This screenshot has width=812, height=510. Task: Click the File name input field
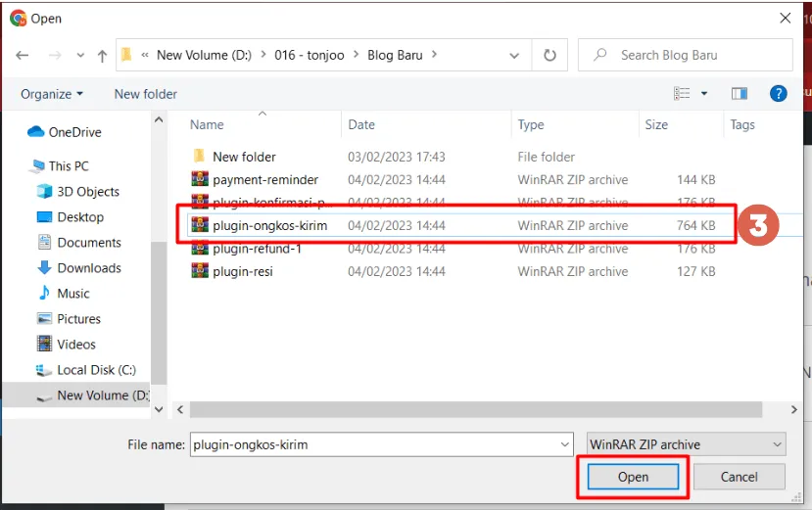pos(381,444)
